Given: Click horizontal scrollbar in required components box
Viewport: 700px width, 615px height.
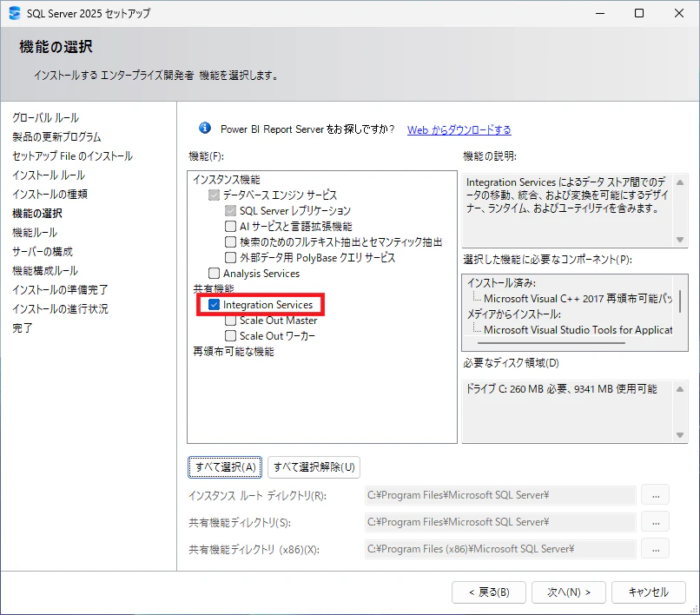Looking at the screenshot, I should (551, 343).
